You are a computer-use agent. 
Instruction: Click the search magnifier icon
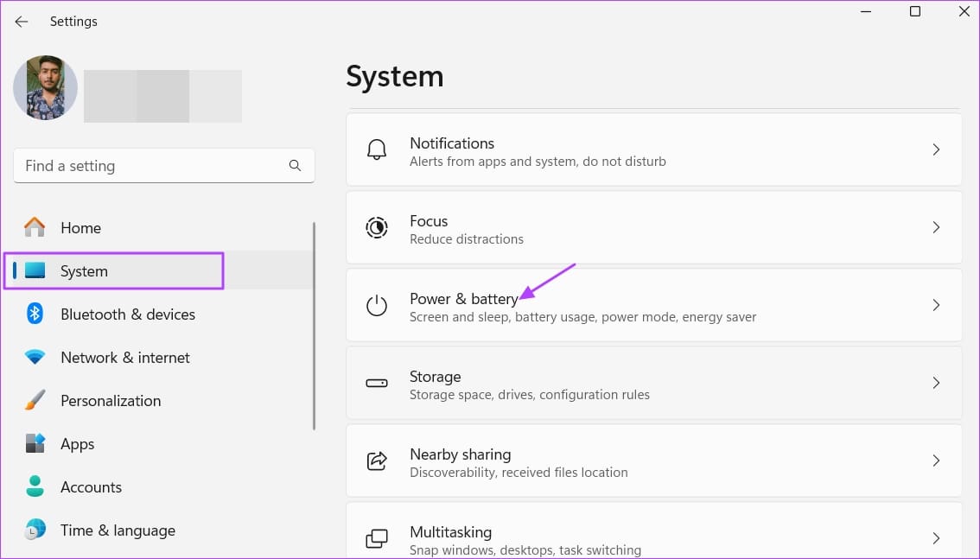295,165
